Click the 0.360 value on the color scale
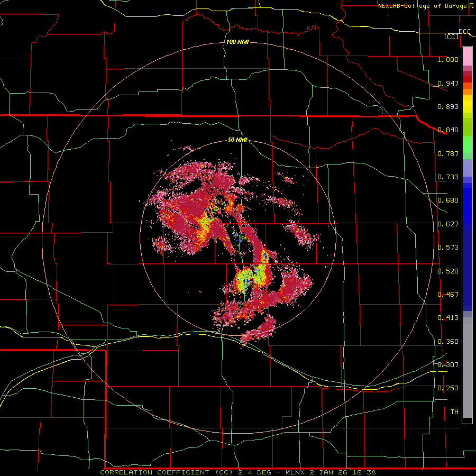The width and height of the screenshot is (476, 476). [x=448, y=342]
